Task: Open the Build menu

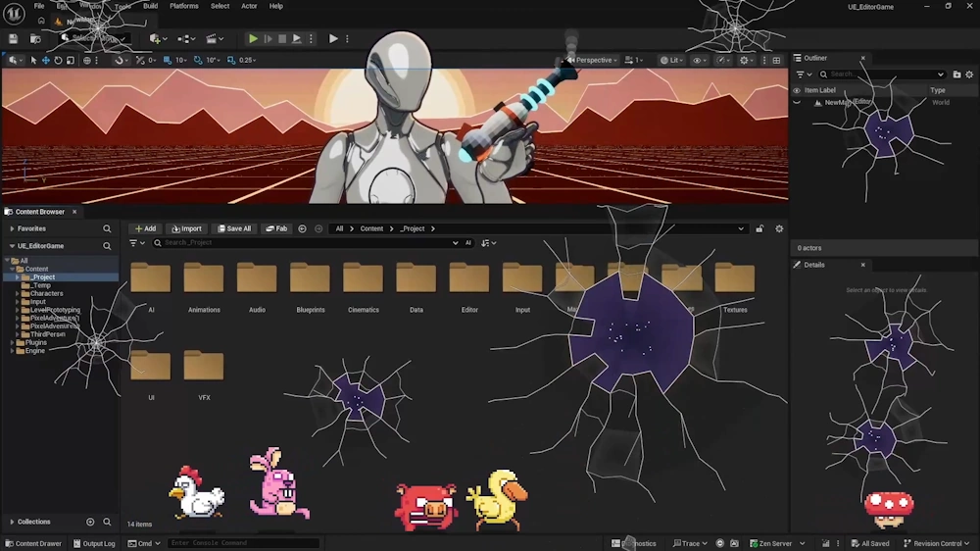Action: (151, 6)
